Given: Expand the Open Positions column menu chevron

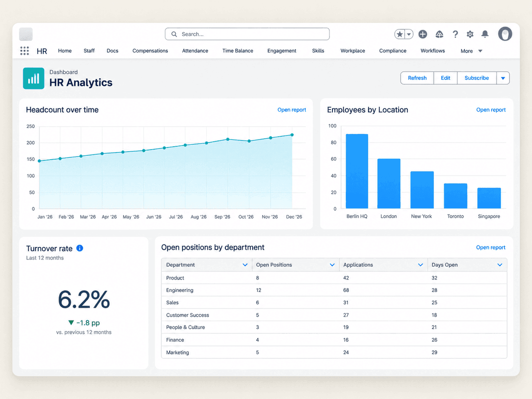Looking at the screenshot, I should 332,265.
